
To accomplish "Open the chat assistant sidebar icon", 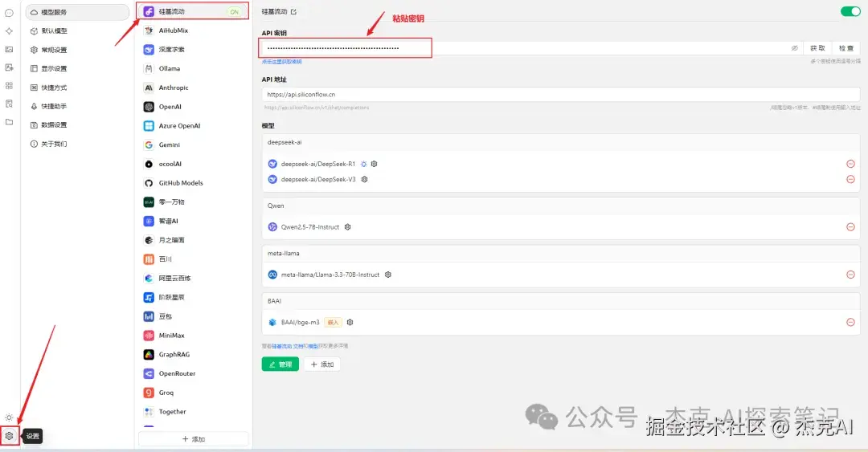I will tap(9, 13).
